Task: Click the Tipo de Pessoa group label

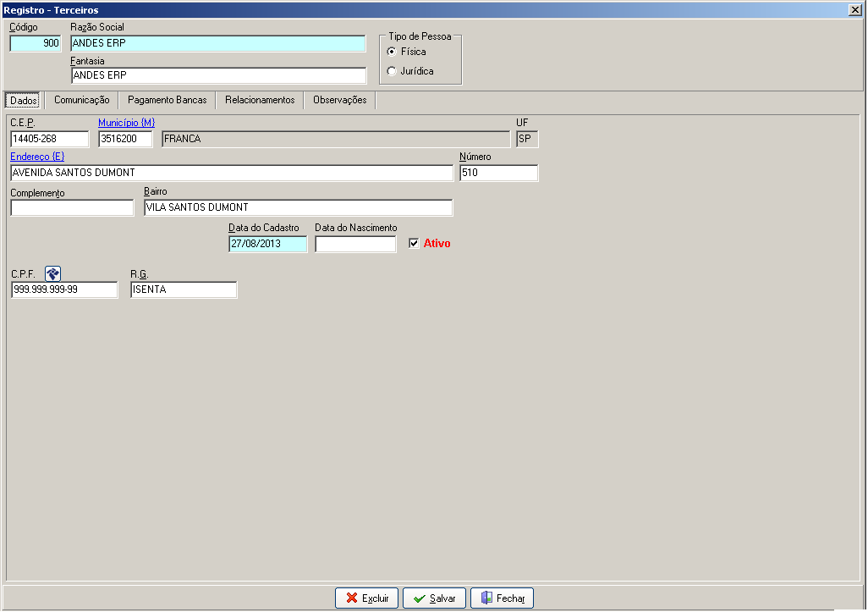Action: (420, 36)
